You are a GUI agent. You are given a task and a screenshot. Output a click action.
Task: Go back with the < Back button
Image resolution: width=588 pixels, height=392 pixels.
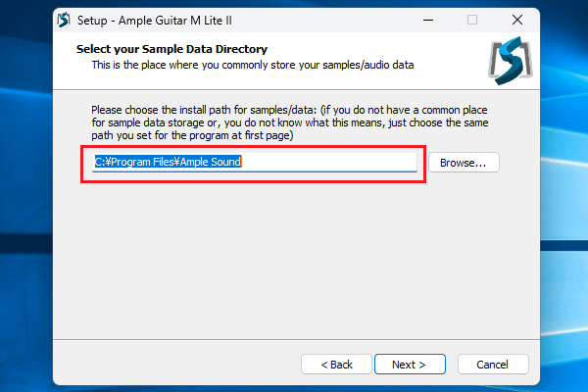(x=336, y=365)
